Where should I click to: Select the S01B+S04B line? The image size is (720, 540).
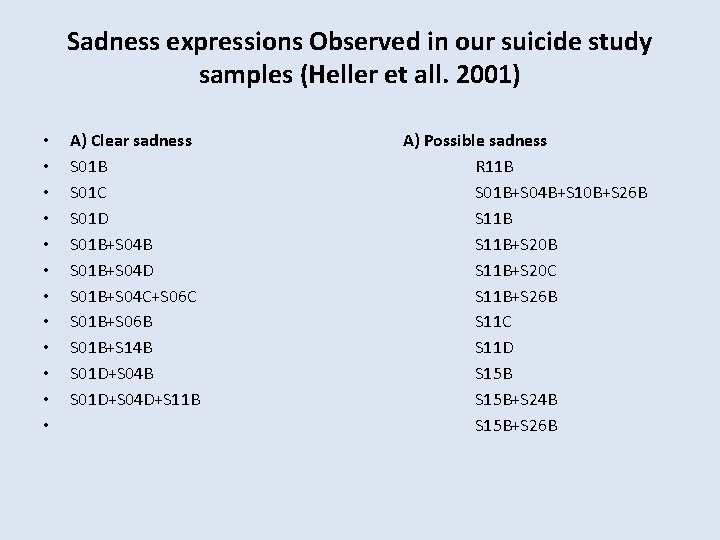pos(111,244)
